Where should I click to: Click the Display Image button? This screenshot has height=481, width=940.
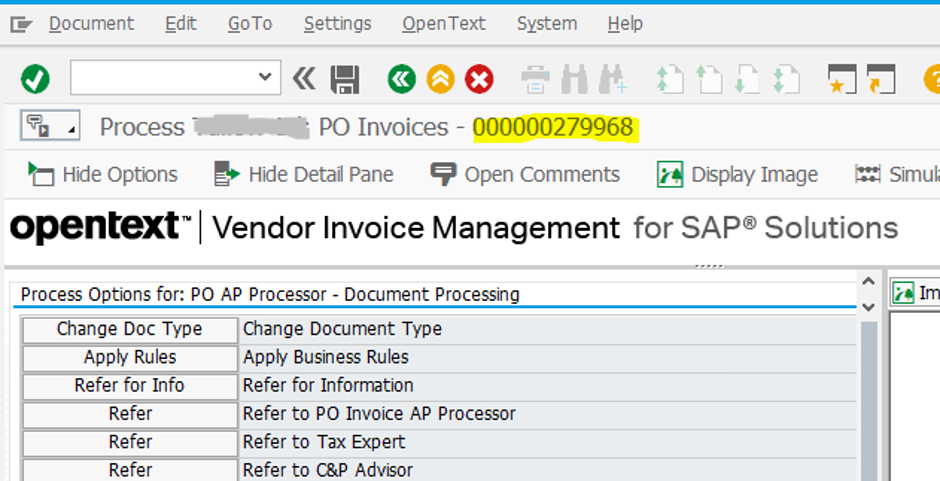739,175
